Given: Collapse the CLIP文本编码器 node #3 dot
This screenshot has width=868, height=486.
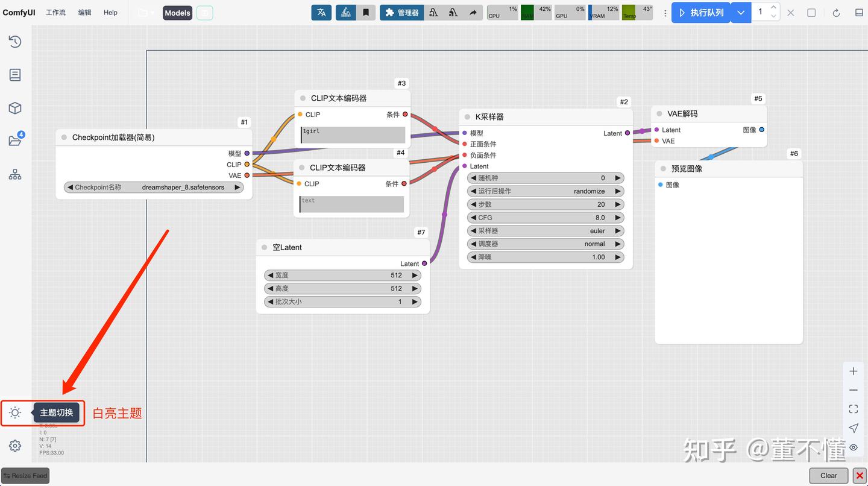Looking at the screenshot, I should point(303,98).
